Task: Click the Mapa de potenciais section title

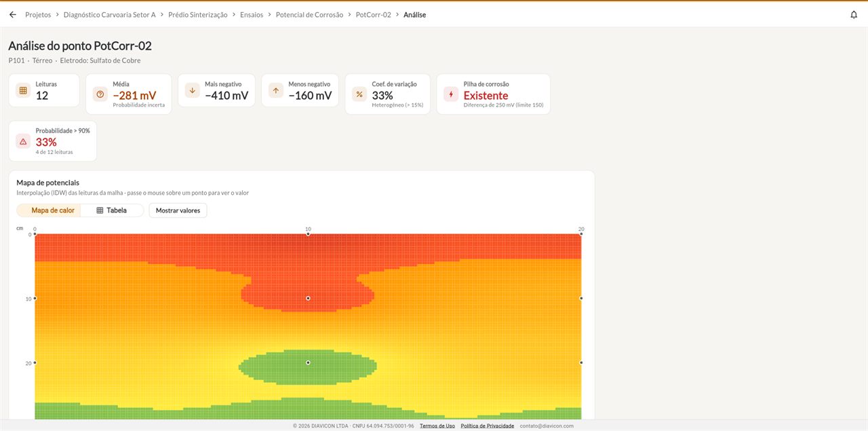Action: pyautogui.click(x=48, y=183)
